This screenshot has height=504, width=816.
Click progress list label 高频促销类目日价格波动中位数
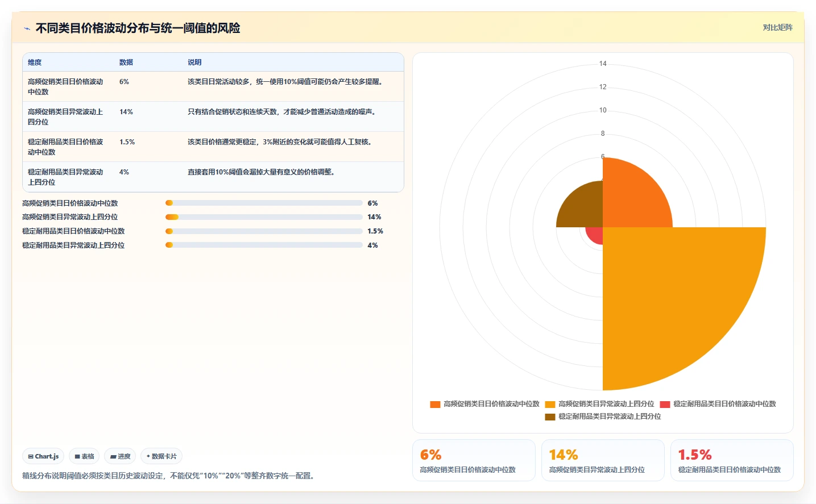[x=70, y=203]
